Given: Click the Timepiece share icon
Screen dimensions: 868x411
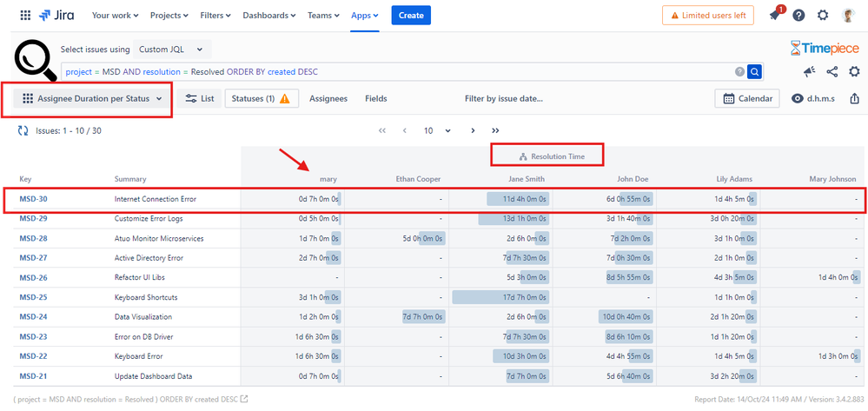Looking at the screenshot, I should 832,71.
